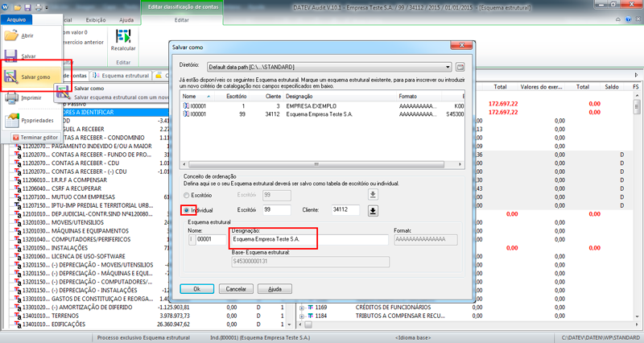The height and width of the screenshot is (343, 644).
Task: Sort list by Escritório column header
Action: [x=231, y=96]
